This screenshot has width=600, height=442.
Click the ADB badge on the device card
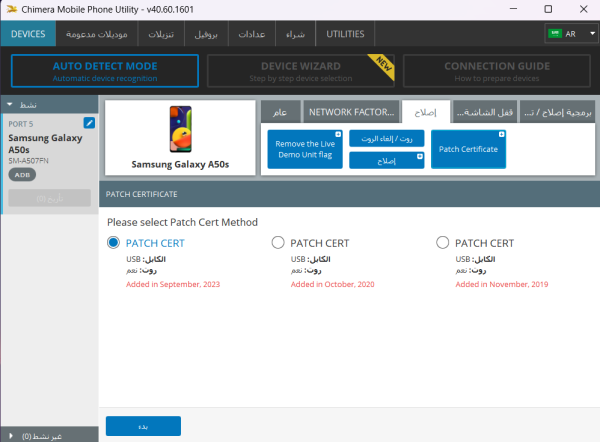pos(22,175)
